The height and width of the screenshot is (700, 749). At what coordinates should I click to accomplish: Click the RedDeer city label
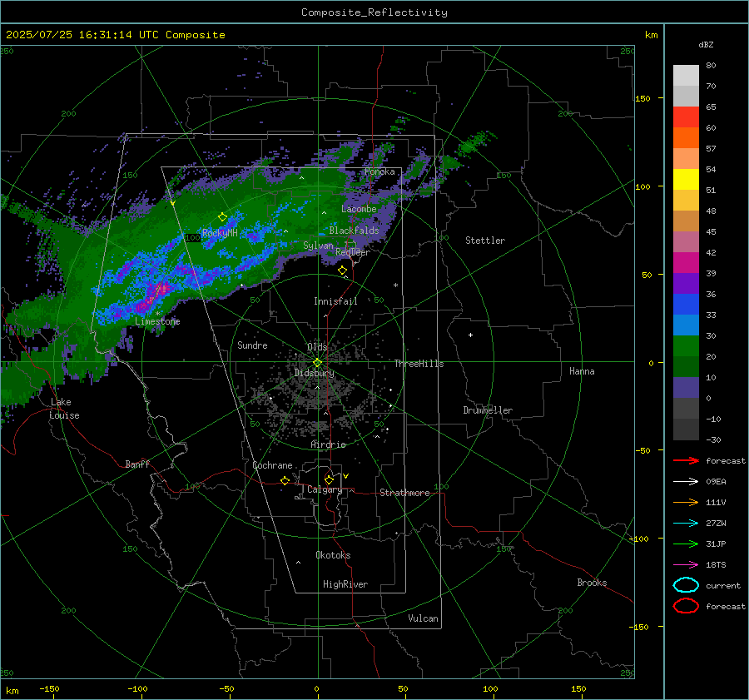(x=353, y=252)
